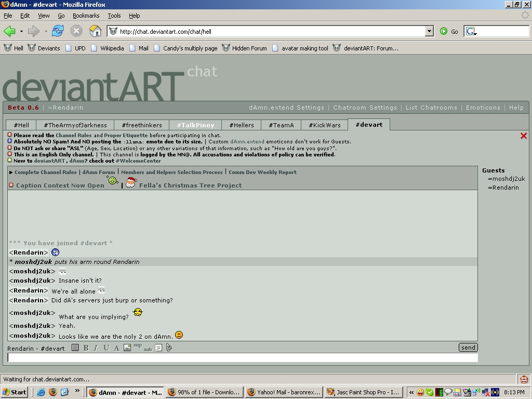This screenshot has width=532, height=399.
Task: Click the block text formatting icon
Action: pyautogui.click(x=75, y=348)
